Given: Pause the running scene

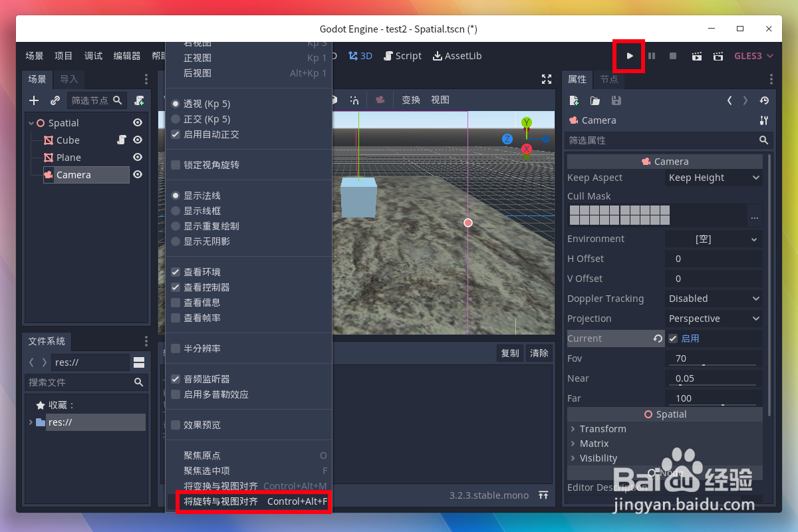Looking at the screenshot, I should point(652,57).
